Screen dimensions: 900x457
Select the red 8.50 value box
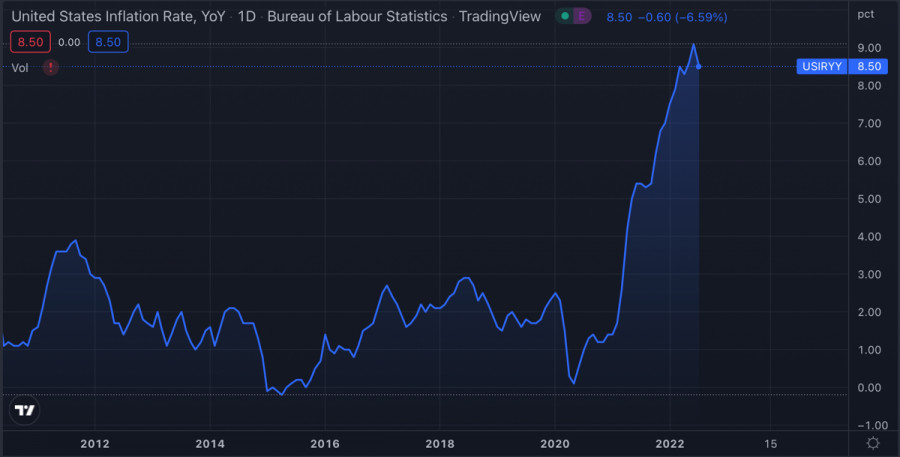click(30, 42)
